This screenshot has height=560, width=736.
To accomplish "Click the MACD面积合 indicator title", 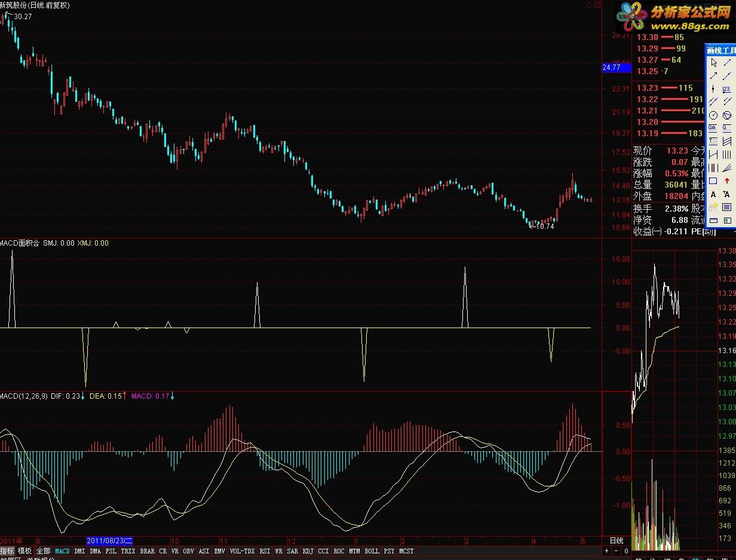I will 20,243.
